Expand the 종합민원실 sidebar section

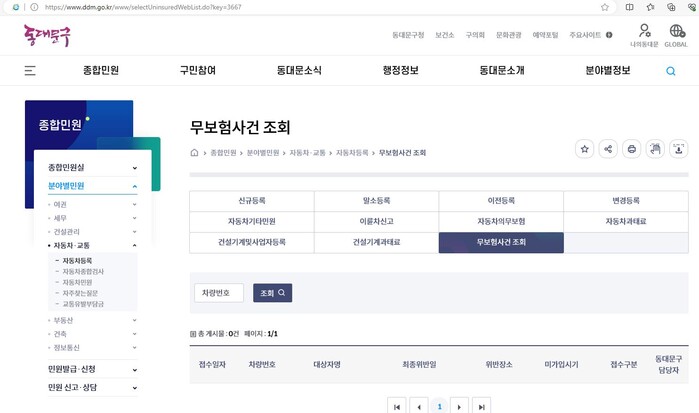click(x=92, y=167)
